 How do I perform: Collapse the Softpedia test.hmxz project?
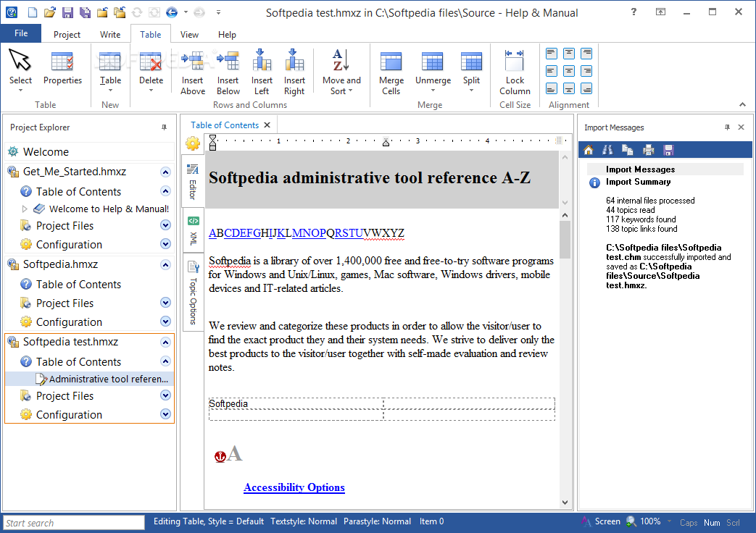pyautogui.click(x=165, y=342)
